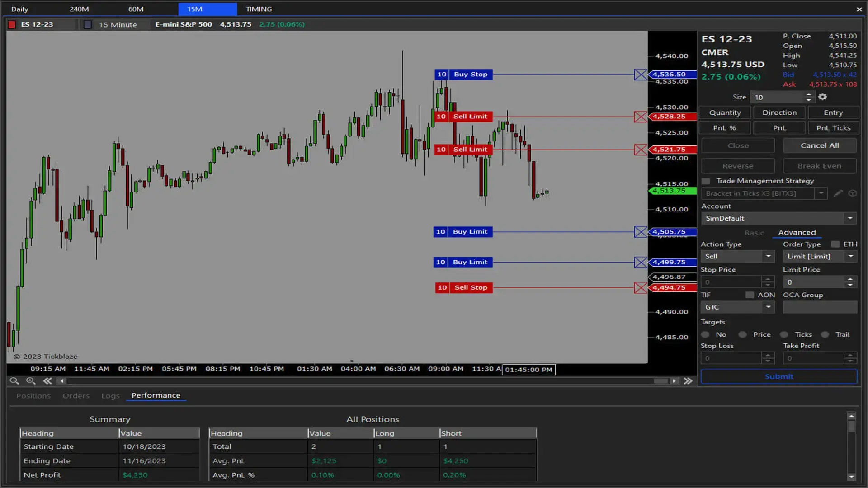Decrease the Limit Price value

[x=850, y=285]
